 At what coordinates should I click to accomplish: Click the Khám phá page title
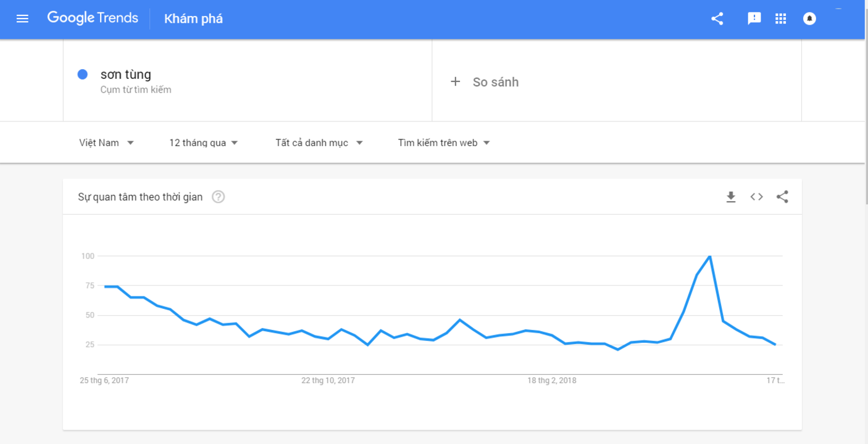pyautogui.click(x=193, y=18)
